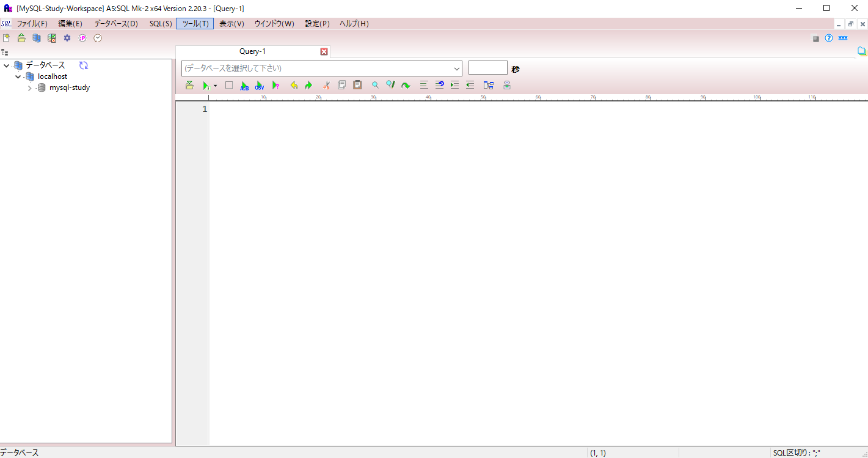Click the A:B compare execution icon
The width and height of the screenshot is (868, 458).
click(244, 86)
